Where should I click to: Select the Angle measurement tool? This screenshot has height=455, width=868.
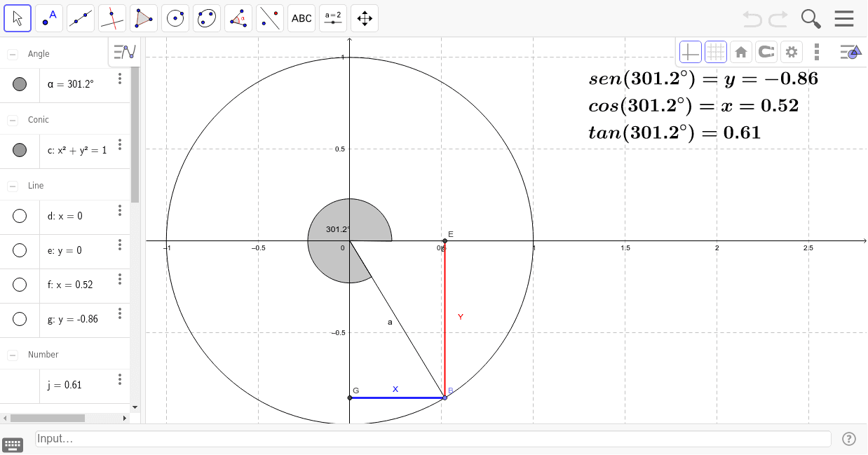[x=238, y=18]
